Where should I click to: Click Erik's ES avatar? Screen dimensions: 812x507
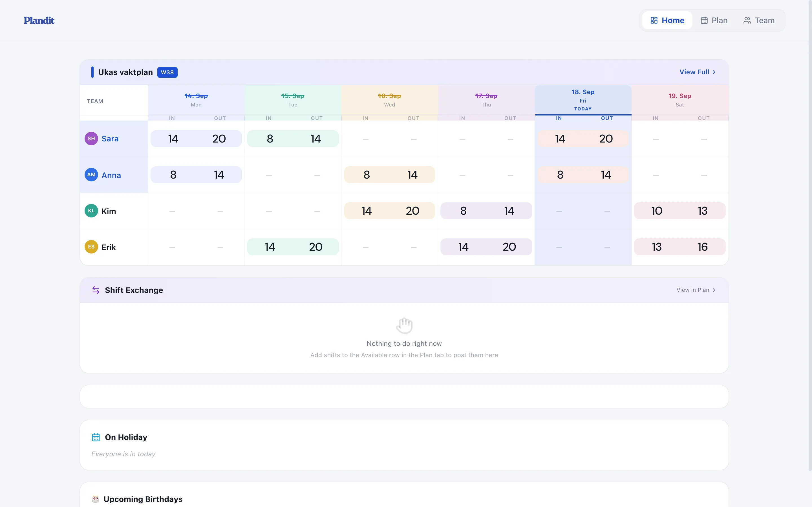tap(91, 247)
